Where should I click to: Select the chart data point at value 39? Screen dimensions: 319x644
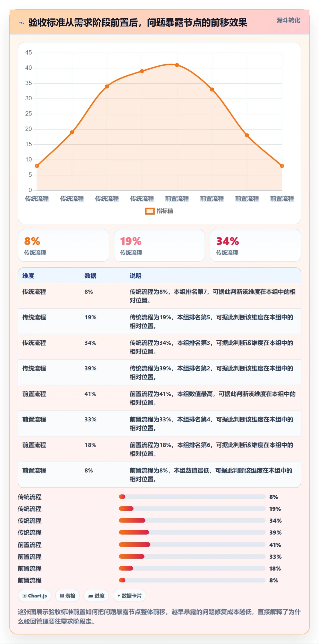tap(142, 71)
